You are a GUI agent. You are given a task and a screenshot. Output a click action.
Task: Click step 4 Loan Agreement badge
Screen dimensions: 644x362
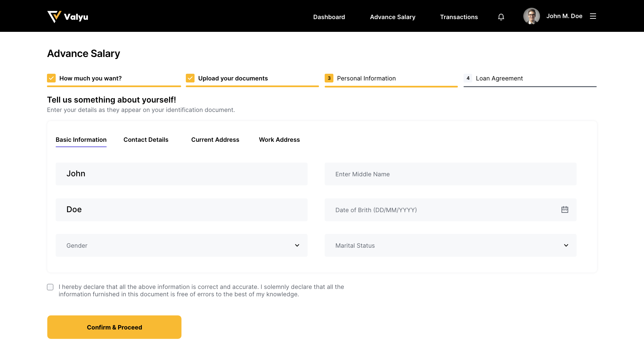coord(468,78)
